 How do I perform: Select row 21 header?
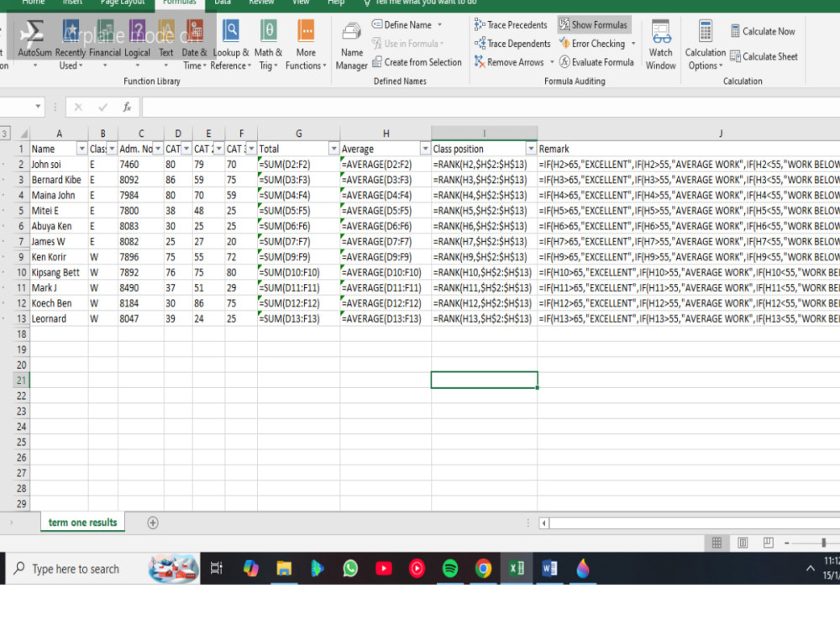(x=22, y=381)
